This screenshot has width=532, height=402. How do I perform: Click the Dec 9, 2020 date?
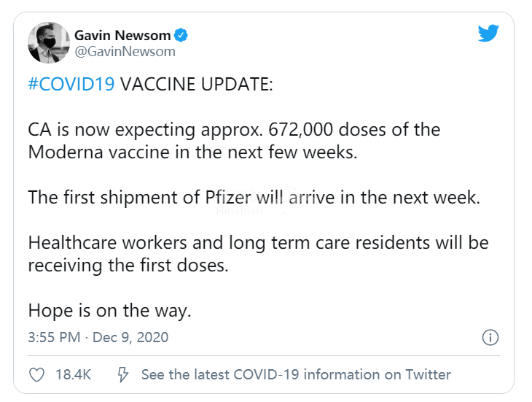130,337
